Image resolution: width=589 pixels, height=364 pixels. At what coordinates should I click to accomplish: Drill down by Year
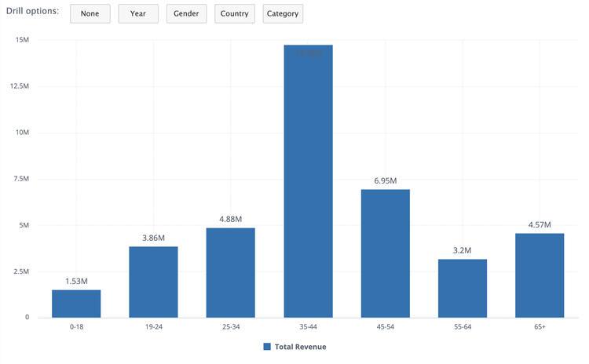click(x=138, y=14)
